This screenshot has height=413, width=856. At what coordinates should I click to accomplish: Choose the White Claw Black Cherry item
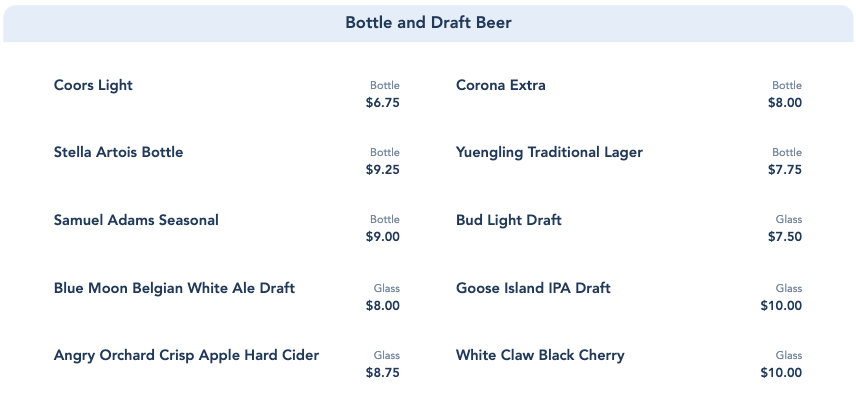click(540, 356)
